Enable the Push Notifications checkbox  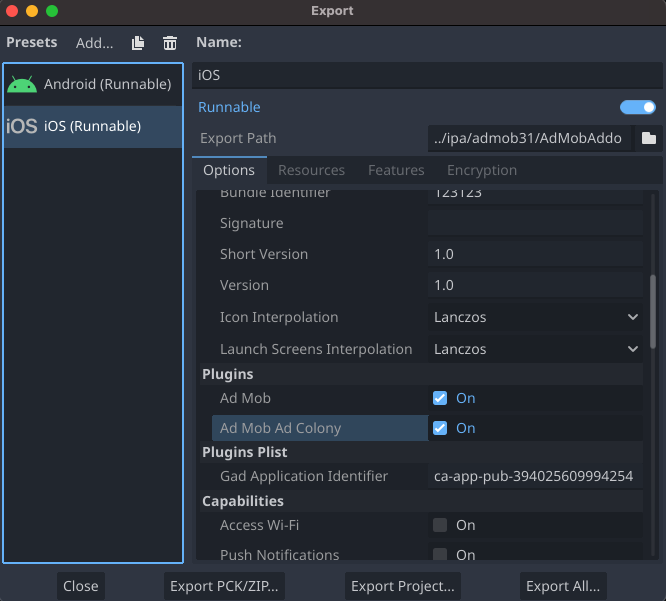[x=440, y=554]
